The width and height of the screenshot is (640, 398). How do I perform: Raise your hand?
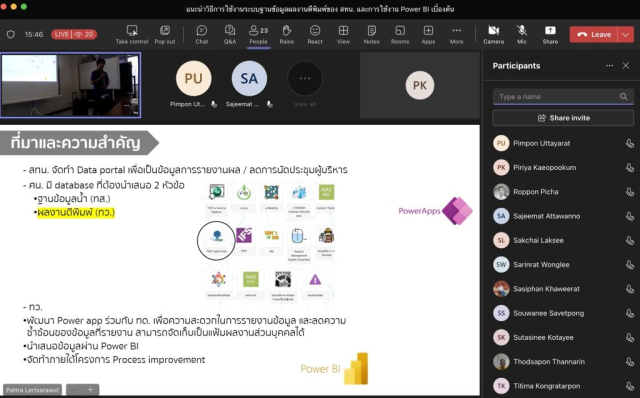(x=287, y=35)
